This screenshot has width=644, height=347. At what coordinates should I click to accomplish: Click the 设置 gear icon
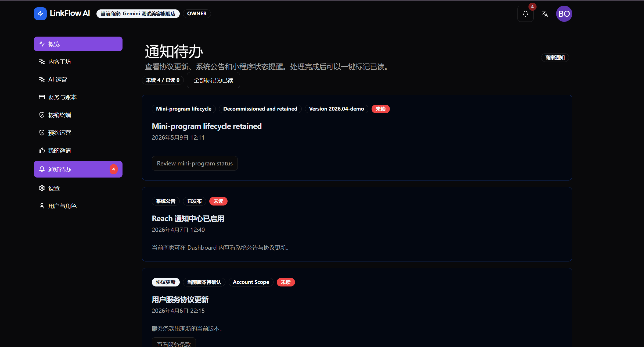(x=42, y=188)
